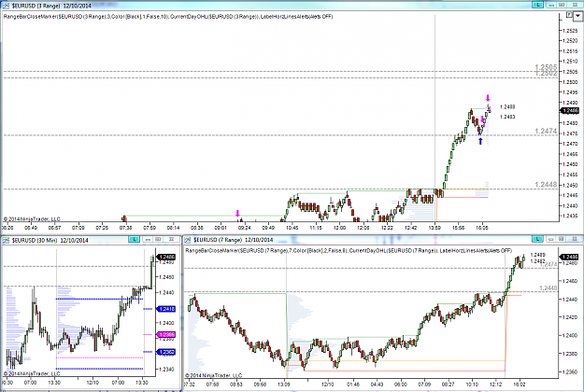Click the 12/10 date label in 30 Min chart

click(93, 383)
